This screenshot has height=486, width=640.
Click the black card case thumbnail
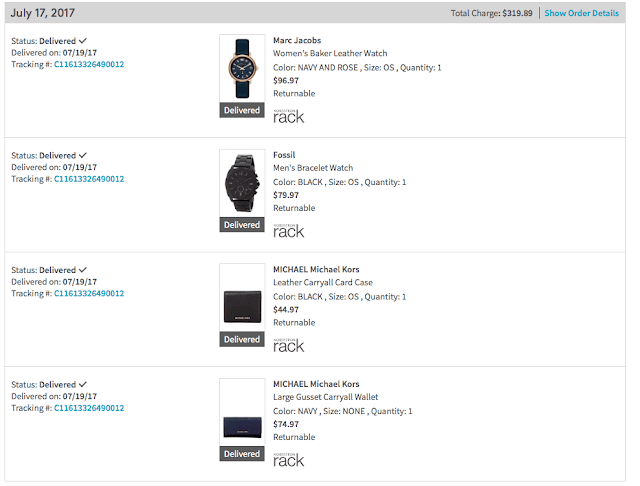[x=242, y=297]
